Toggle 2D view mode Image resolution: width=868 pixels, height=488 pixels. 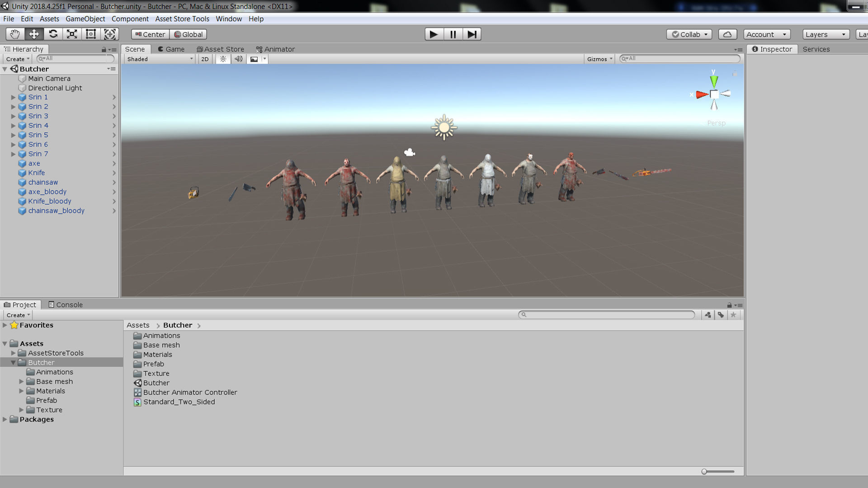[x=205, y=59]
